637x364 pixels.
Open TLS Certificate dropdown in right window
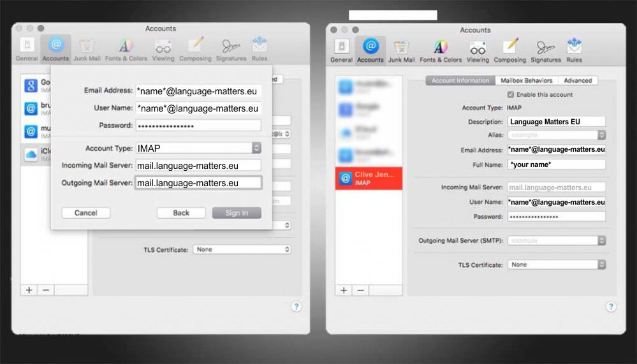tap(601, 265)
